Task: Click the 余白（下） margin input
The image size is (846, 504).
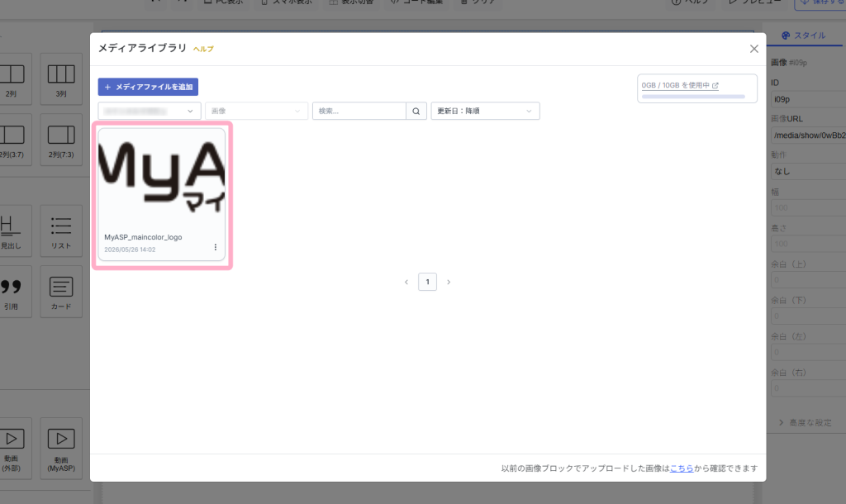Action: coord(808,316)
